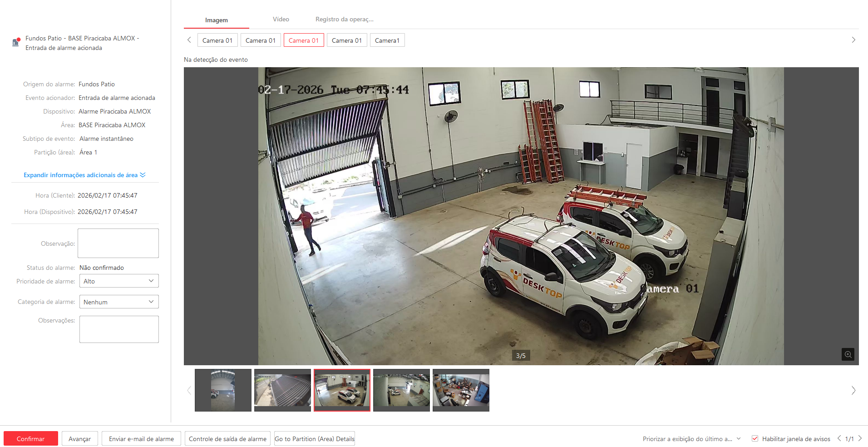The width and height of the screenshot is (868, 447).
Task: Open the Categoria de alarme dropdown
Action: [119, 302]
